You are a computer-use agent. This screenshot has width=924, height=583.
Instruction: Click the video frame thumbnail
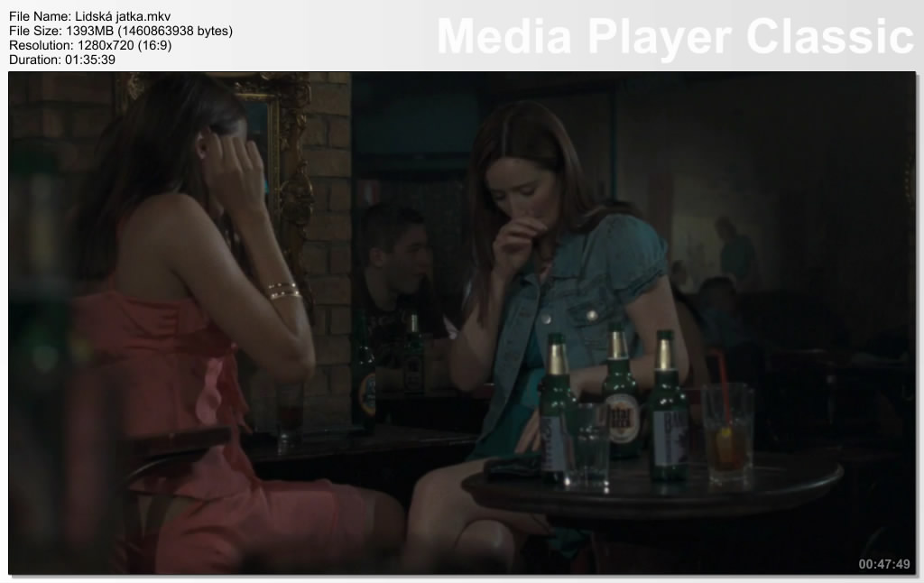[x=462, y=322]
